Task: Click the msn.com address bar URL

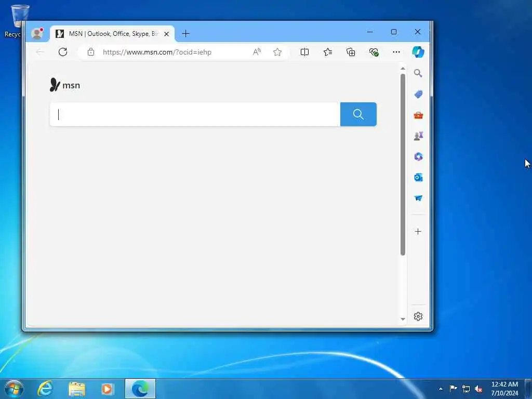Action: (157, 52)
